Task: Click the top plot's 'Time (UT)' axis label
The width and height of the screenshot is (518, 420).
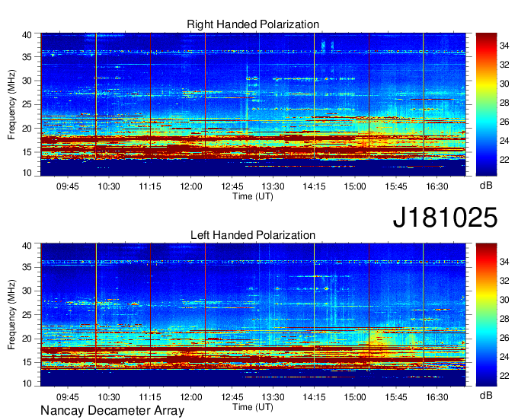Action: click(x=253, y=196)
